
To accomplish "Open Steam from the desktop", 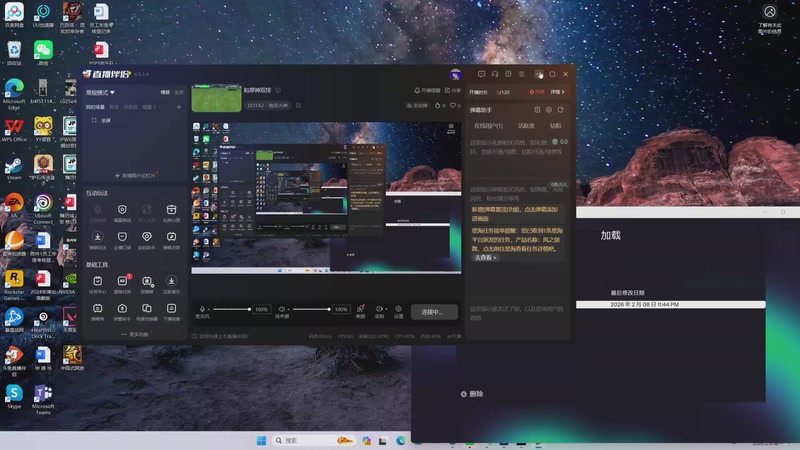I will point(14,168).
